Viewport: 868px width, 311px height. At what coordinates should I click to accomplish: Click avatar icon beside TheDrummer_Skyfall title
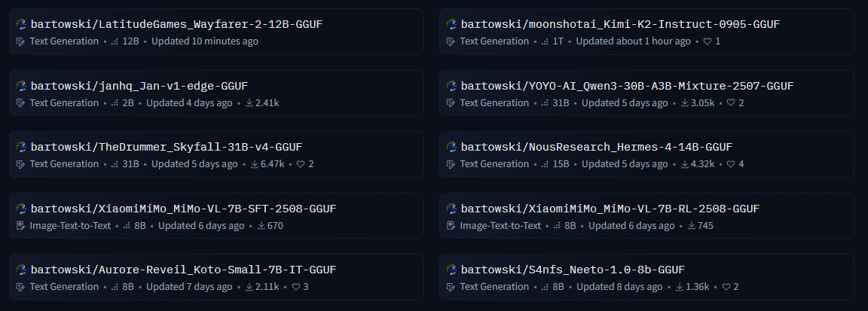(x=21, y=147)
